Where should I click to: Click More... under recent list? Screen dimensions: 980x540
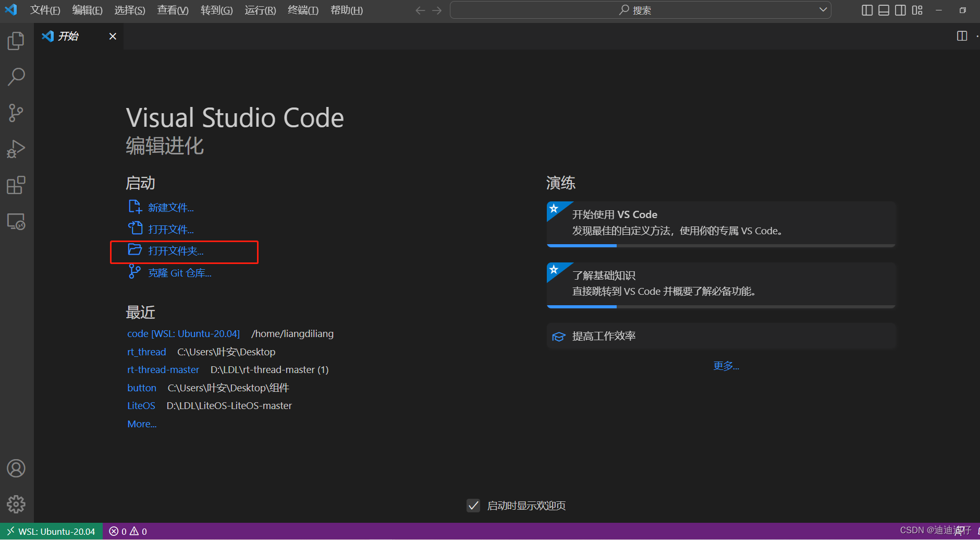pyautogui.click(x=142, y=424)
